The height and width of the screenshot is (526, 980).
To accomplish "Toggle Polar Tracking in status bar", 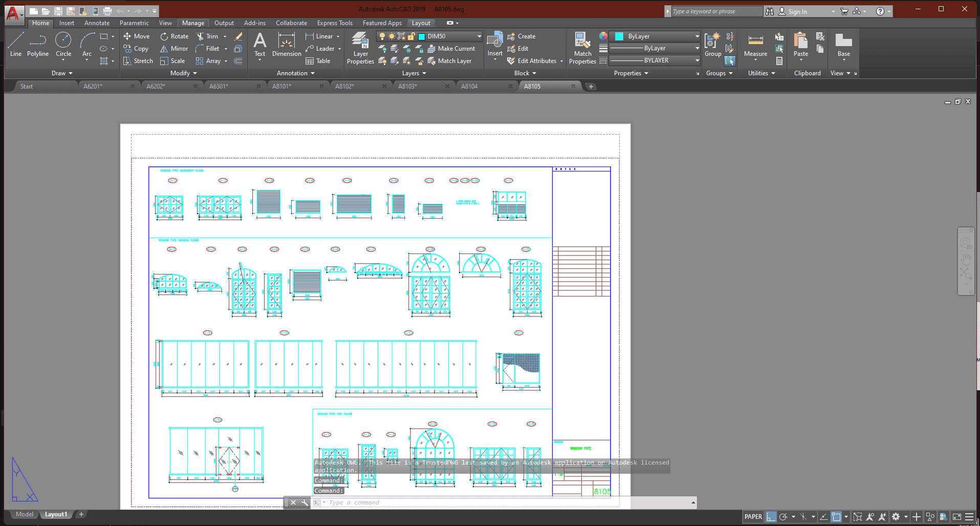I will (x=783, y=517).
